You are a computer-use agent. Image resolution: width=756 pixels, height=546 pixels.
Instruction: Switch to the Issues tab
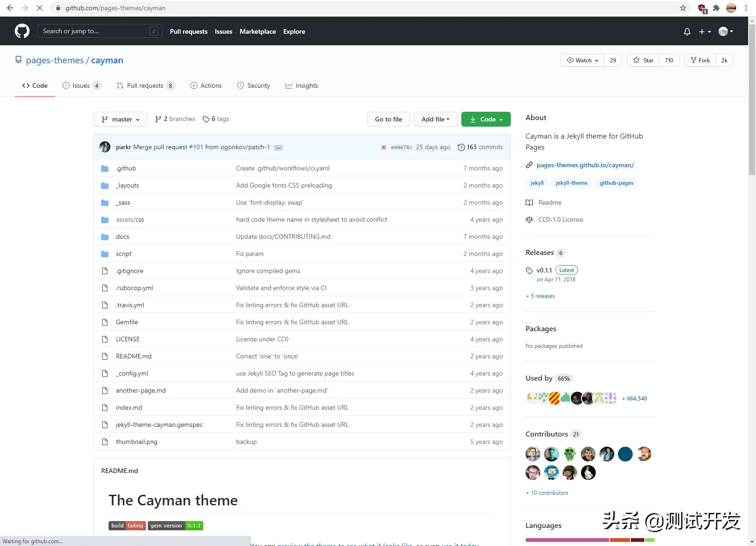click(x=82, y=85)
